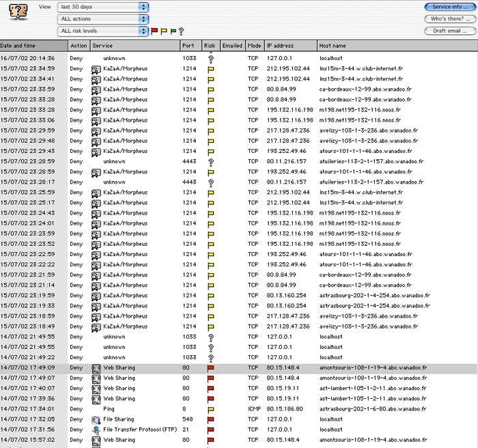
Task: Click KaZaA icon in 15/07/02 23:28:59 row
Action: [x=96, y=173]
